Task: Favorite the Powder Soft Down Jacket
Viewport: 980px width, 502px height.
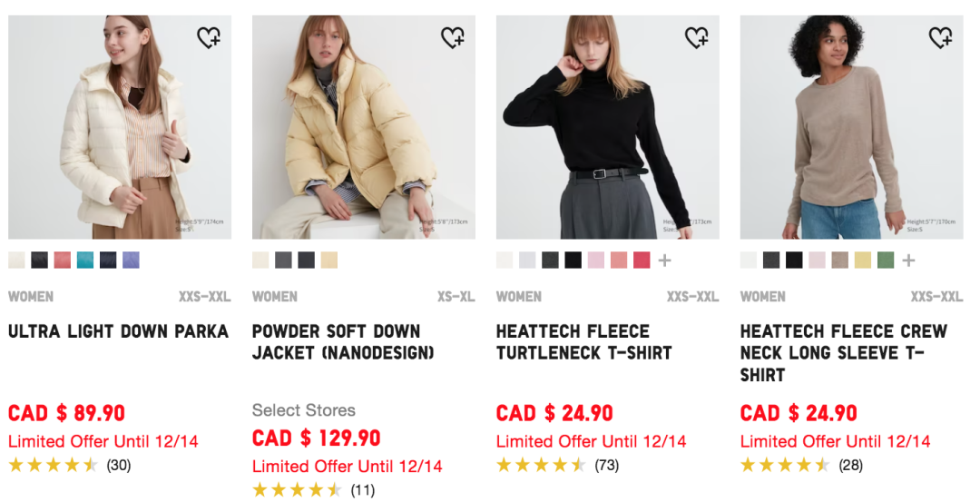Action: point(453,37)
